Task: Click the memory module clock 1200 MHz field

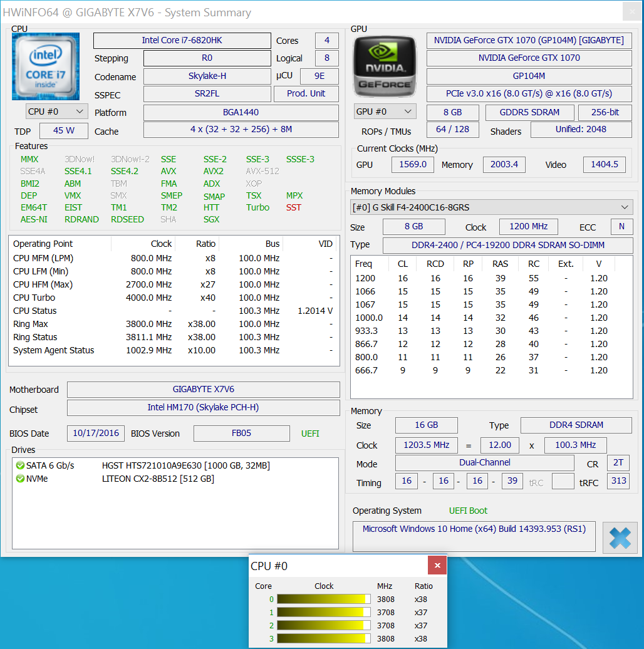Action: (x=529, y=227)
